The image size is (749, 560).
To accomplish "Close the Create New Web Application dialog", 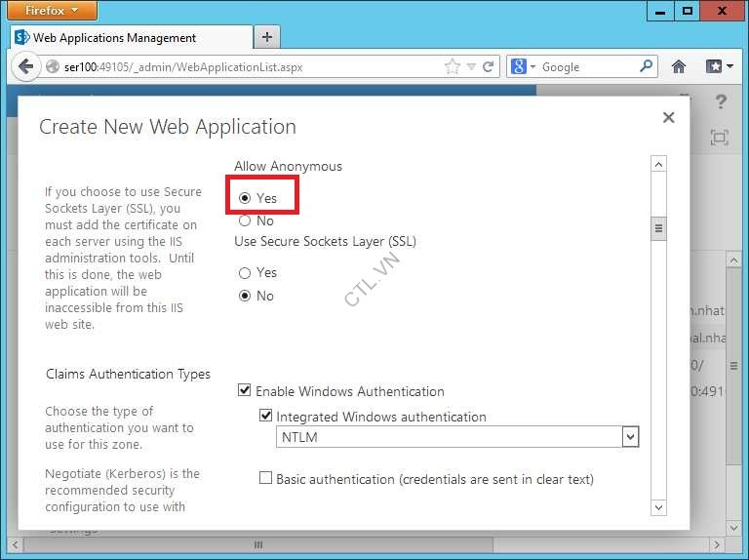I will pyautogui.click(x=668, y=117).
